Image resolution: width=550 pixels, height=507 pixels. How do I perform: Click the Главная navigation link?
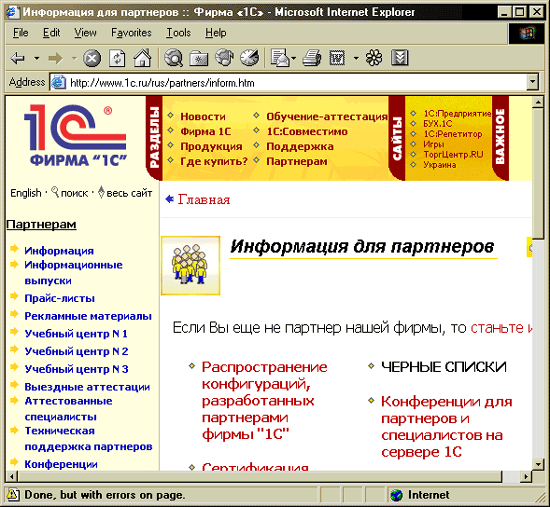tap(203, 199)
